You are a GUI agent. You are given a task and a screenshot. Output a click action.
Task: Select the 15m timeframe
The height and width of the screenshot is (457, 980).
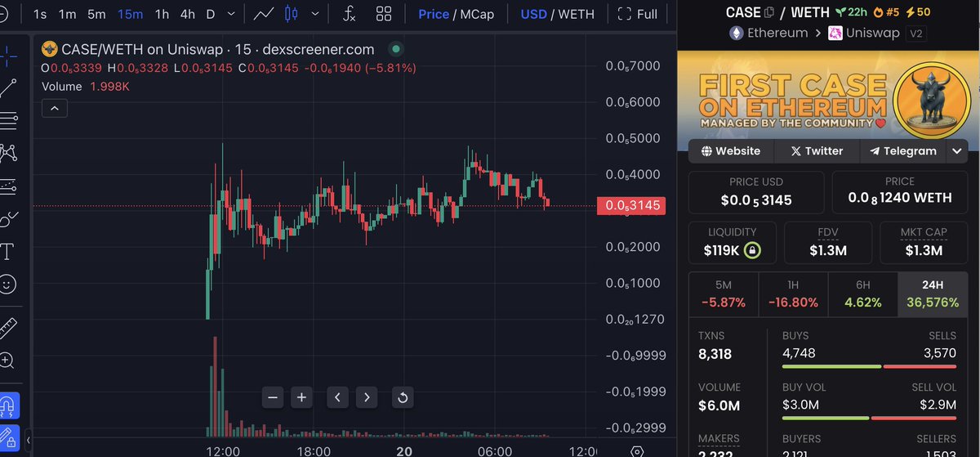(130, 14)
